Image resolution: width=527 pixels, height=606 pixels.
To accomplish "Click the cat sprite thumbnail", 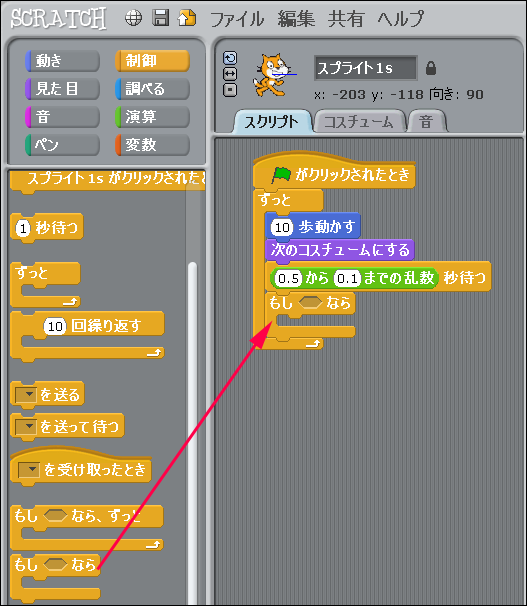I will [x=271, y=75].
